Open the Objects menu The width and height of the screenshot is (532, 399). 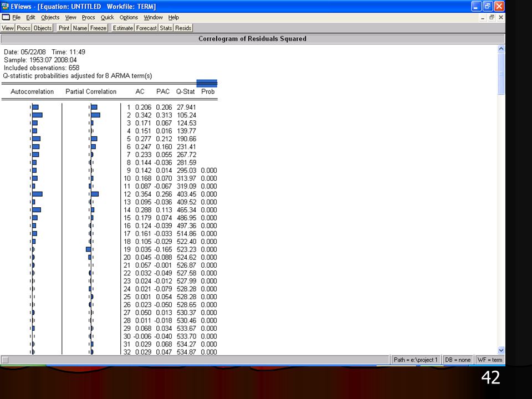coord(50,17)
